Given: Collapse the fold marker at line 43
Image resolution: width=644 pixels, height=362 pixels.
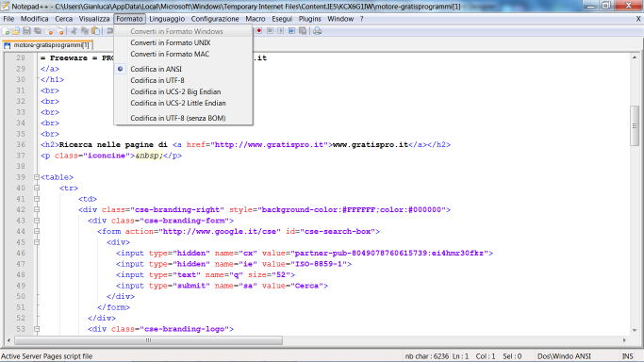Looking at the screenshot, I should tap(37, 221).
